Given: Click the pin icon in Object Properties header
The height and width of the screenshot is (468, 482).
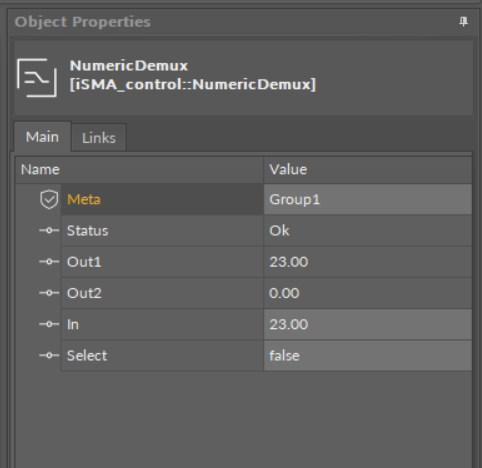Looking at the screenshot, I should [463, 22].
